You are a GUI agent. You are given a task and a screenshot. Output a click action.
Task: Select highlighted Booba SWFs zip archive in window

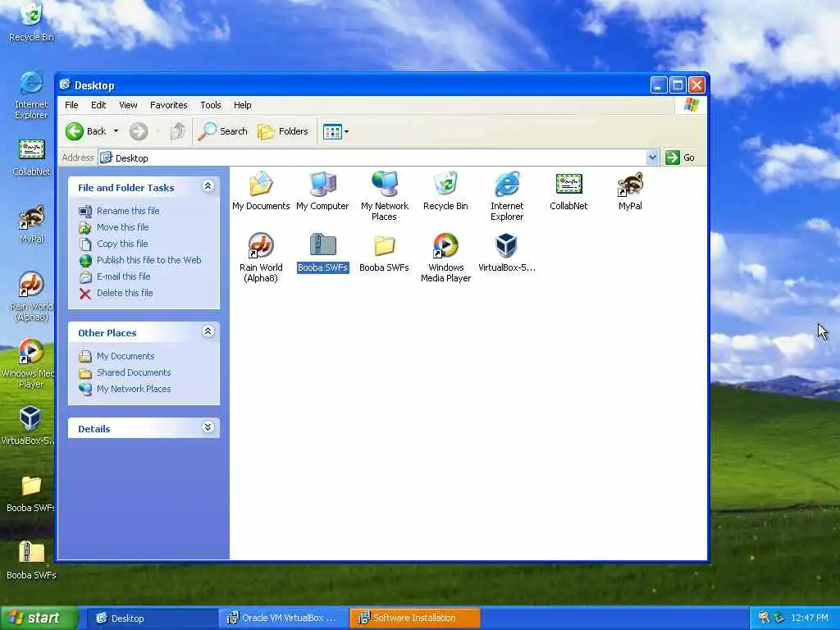[322, 245]
